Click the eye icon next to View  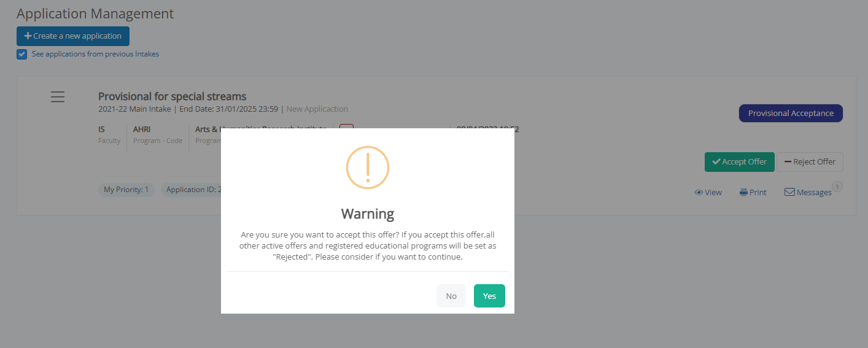pos(699,192)
